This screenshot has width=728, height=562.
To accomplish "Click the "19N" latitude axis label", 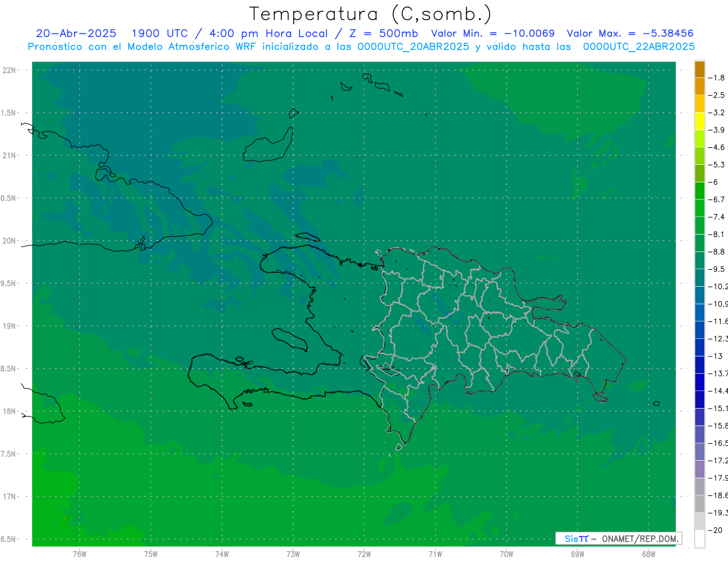I will pyautogui.click(x=10, y=326).
